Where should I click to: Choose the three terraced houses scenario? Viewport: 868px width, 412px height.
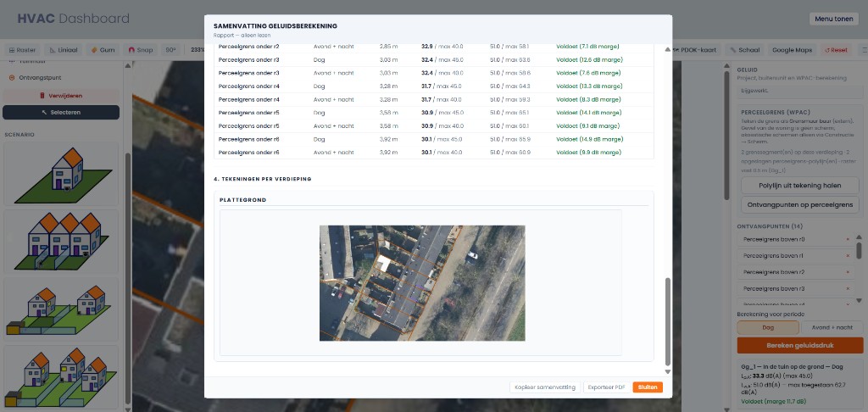click(61, 242)
